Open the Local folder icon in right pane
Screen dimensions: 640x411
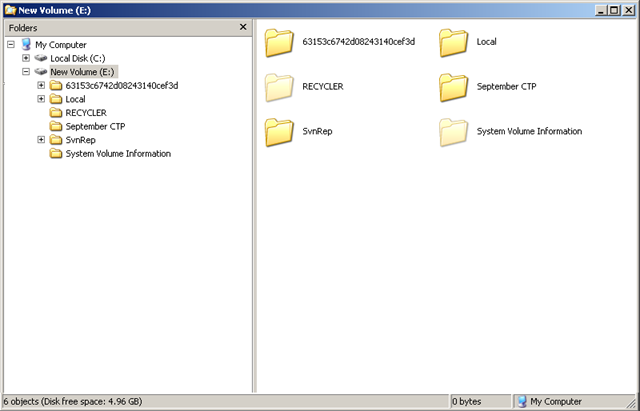(x=453, y=42)
